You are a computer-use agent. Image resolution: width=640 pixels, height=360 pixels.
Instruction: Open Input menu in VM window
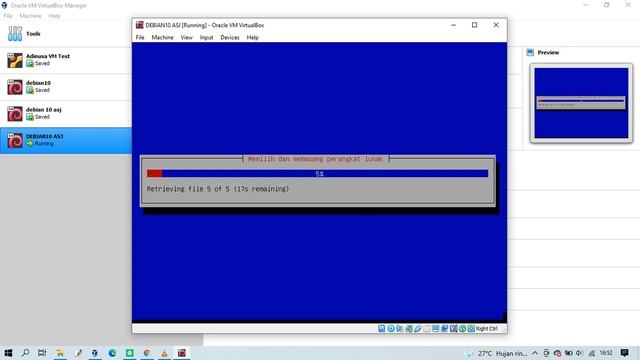(207, 37)
